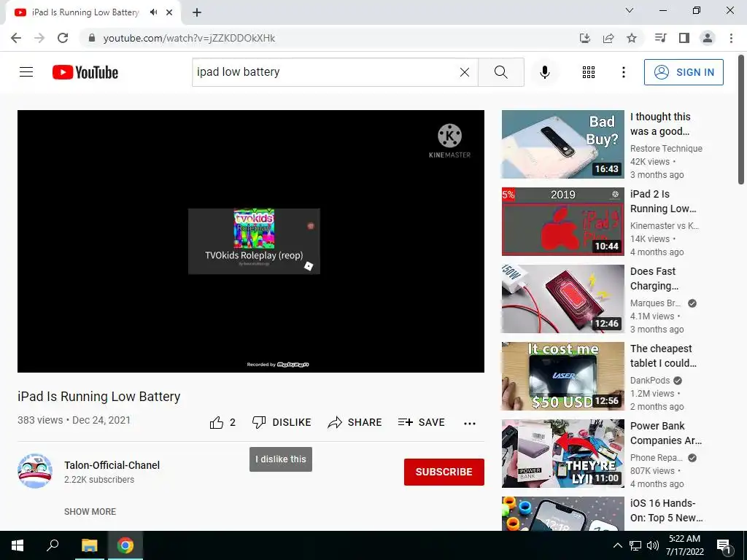The width and height of the screenshot is (747, 560).
Task: Click inside the video player
Action: [251, 241]
